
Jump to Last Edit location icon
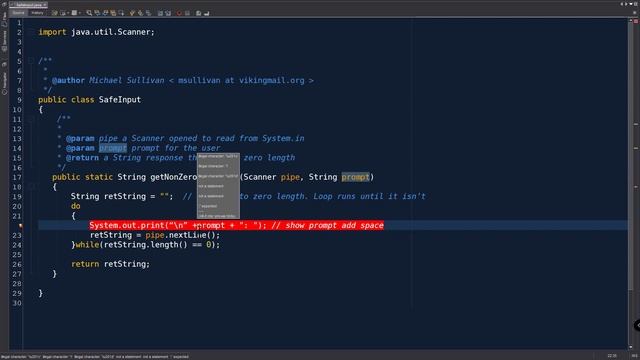[x=54, y=13]
